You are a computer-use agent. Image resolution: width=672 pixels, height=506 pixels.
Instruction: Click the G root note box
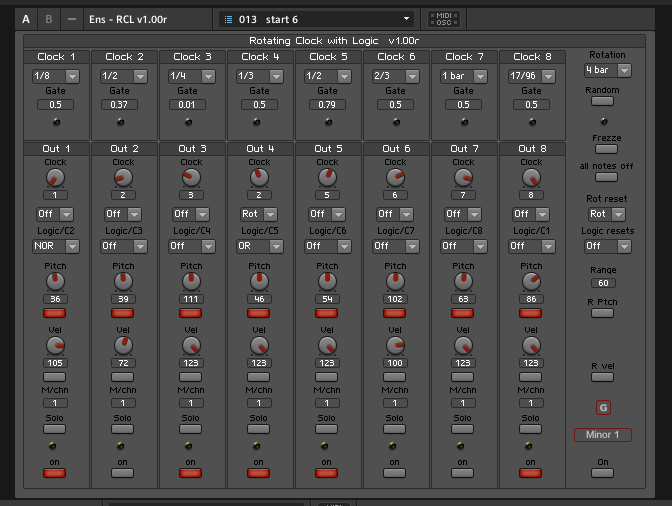(x=603, y=408)
